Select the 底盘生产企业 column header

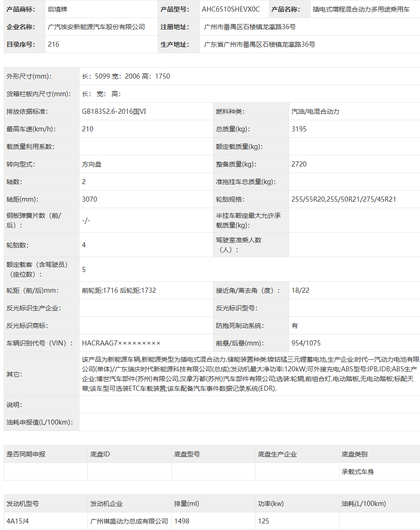tap(277, 454)
